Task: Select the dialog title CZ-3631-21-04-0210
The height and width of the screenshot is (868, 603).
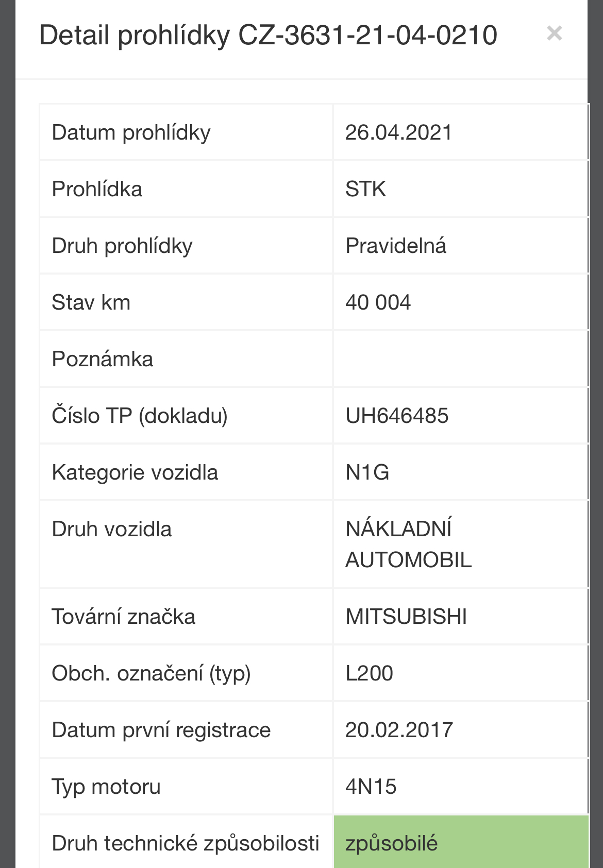Action: 269,36
